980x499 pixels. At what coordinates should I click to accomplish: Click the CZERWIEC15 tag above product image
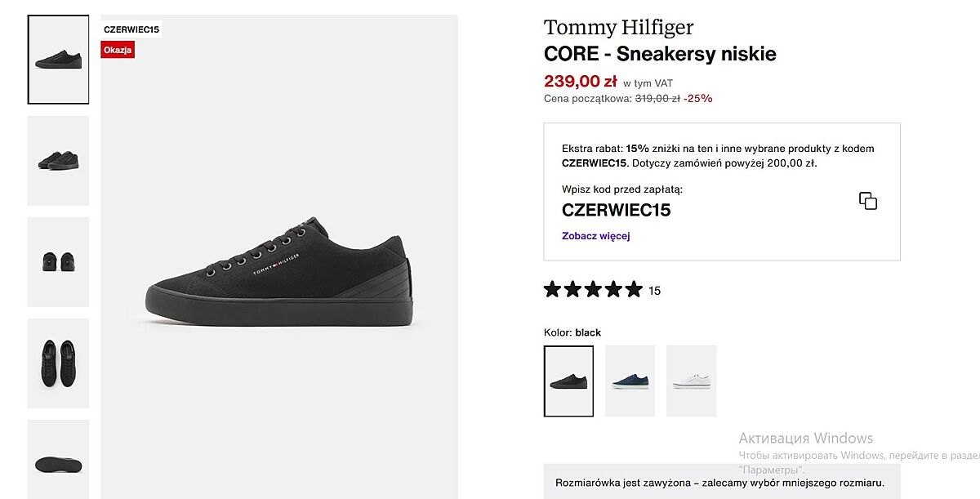pos(131,29)
